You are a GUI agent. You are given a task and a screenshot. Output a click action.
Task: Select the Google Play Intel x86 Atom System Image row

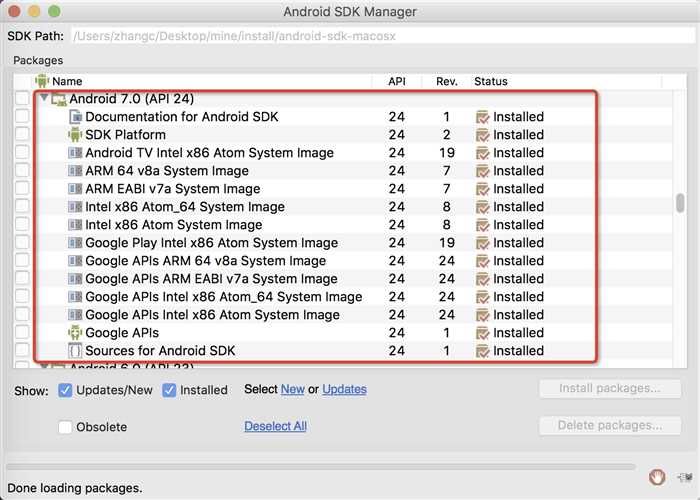344,242
